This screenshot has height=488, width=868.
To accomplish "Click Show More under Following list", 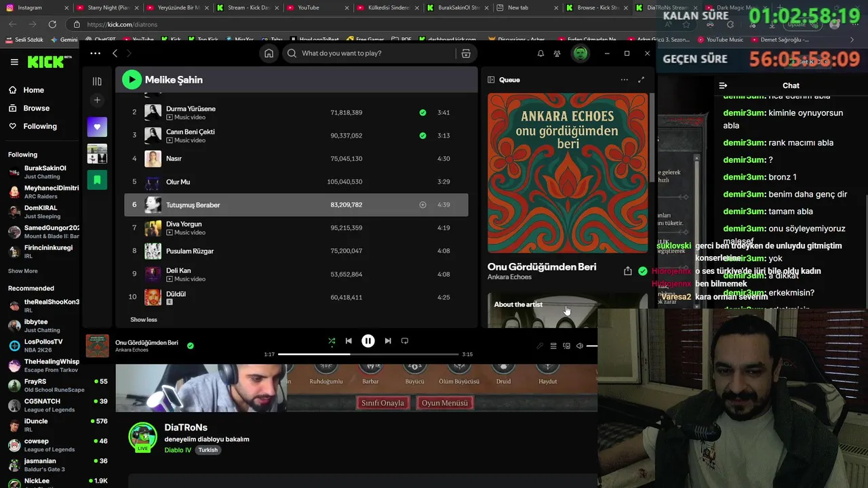I will [x=22, y=271].
